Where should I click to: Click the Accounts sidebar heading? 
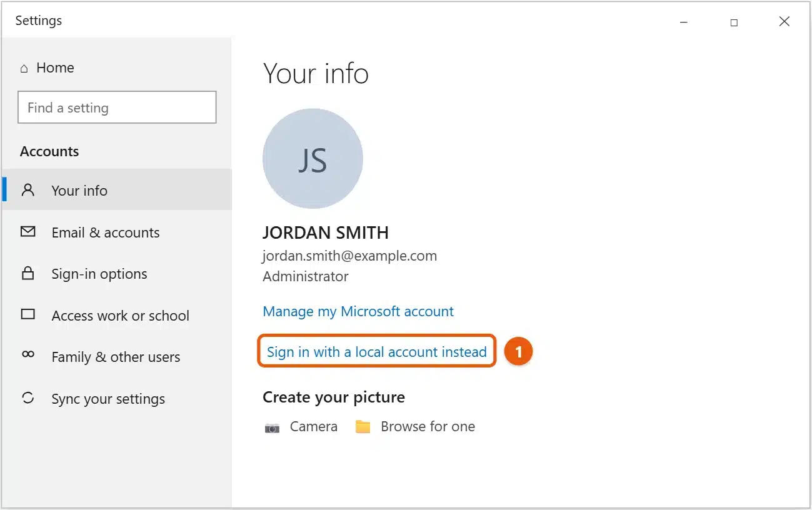tap(49, 151)
